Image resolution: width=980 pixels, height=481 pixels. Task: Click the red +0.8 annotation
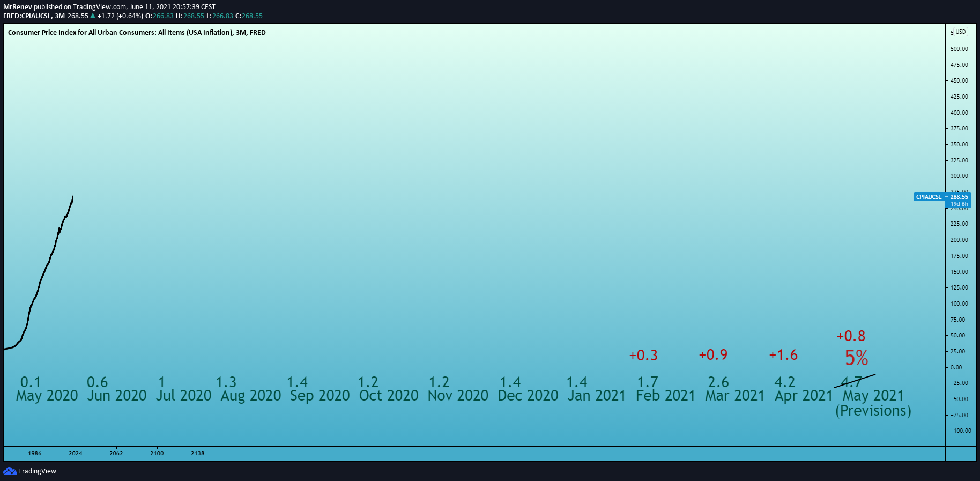[x=851, y=336]
